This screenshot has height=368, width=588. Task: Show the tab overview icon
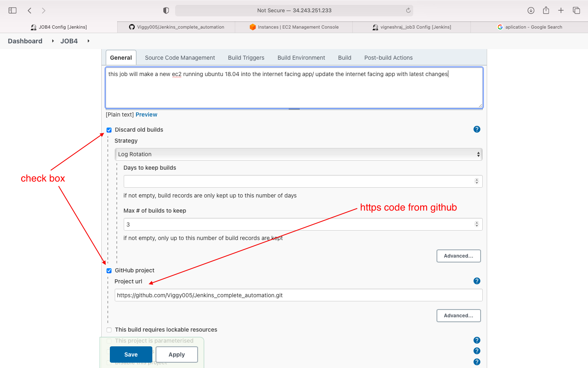(577, 11)
